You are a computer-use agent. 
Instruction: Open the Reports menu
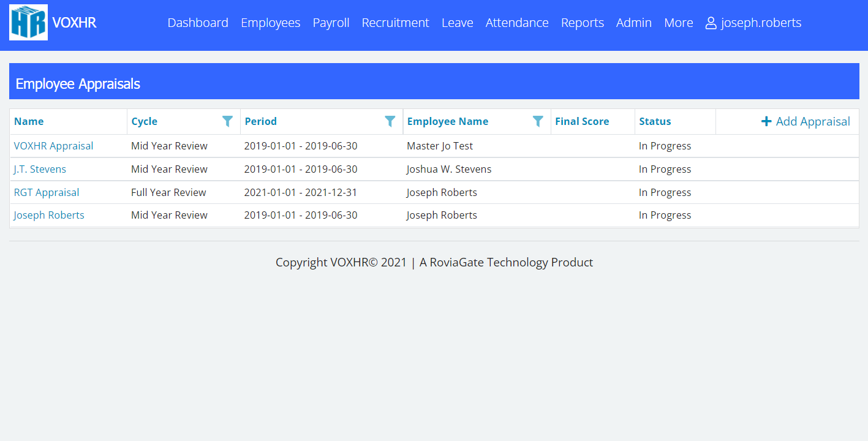pyautogui.click(x=583, y=23)
